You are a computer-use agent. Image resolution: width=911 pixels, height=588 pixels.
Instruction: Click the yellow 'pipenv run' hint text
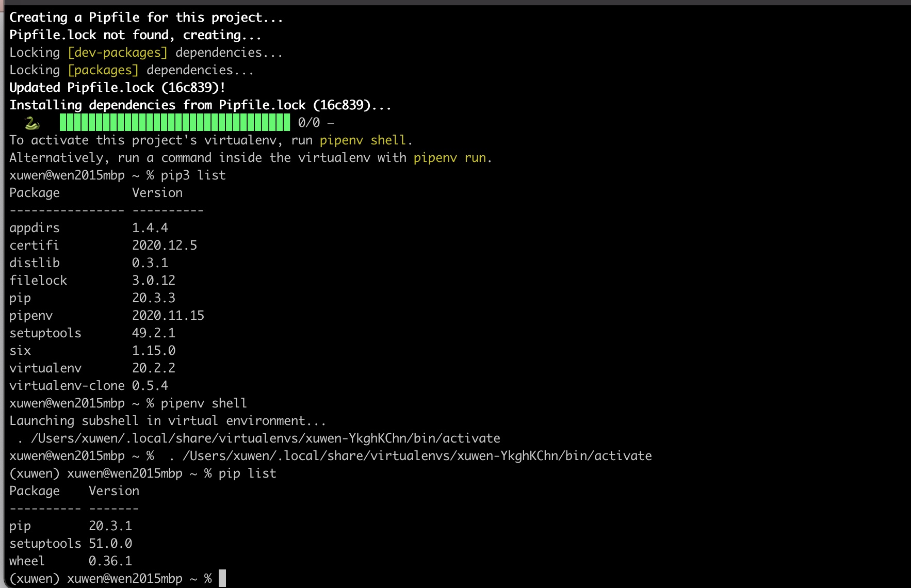pyautogui.click(x=449, y=158)
